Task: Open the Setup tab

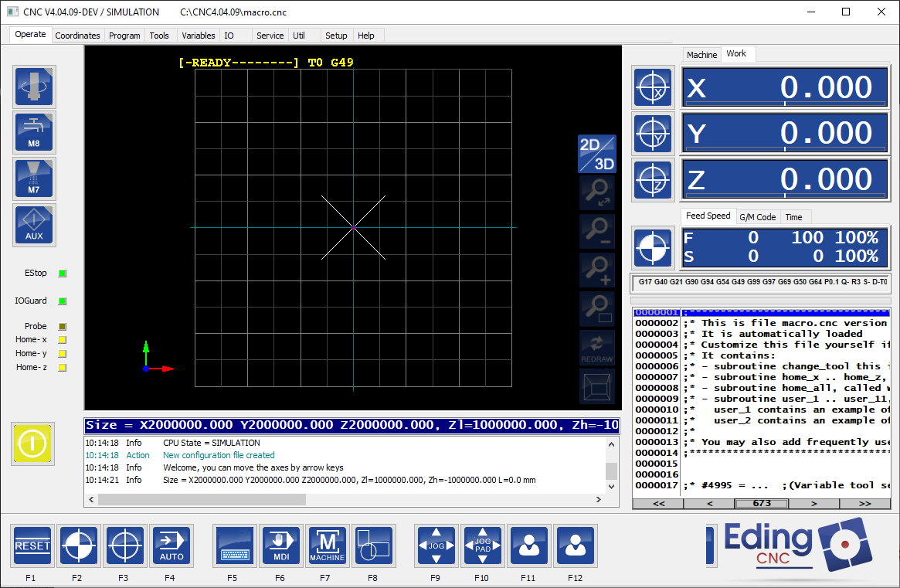Action: [336, 36]
